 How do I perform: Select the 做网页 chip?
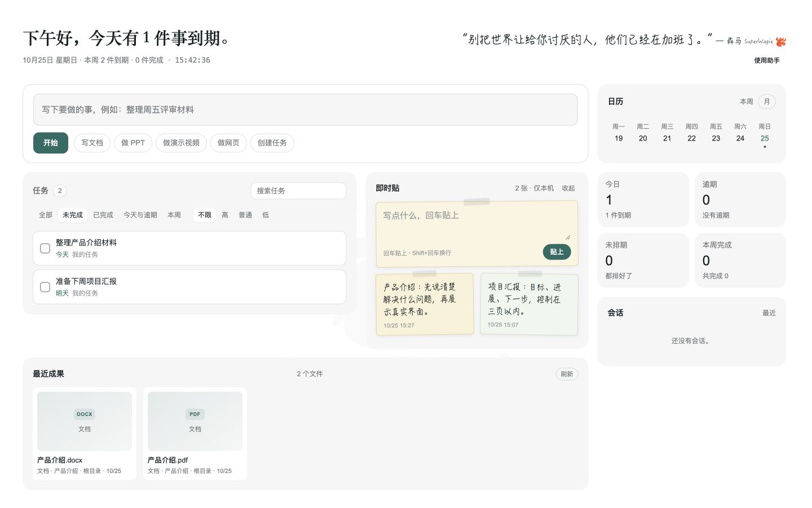(x=228, y=143)
